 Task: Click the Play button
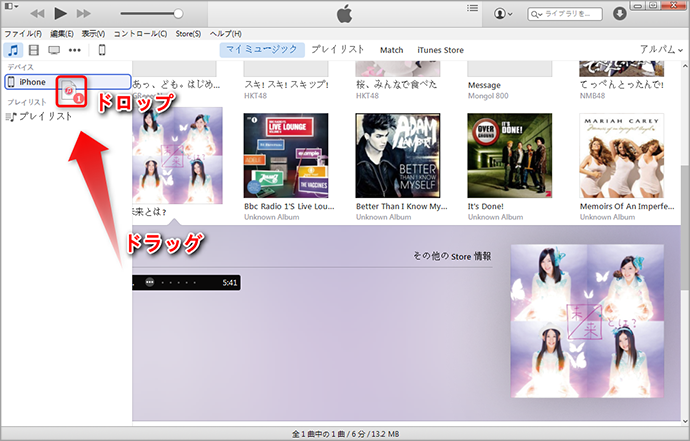click(60, 14)
